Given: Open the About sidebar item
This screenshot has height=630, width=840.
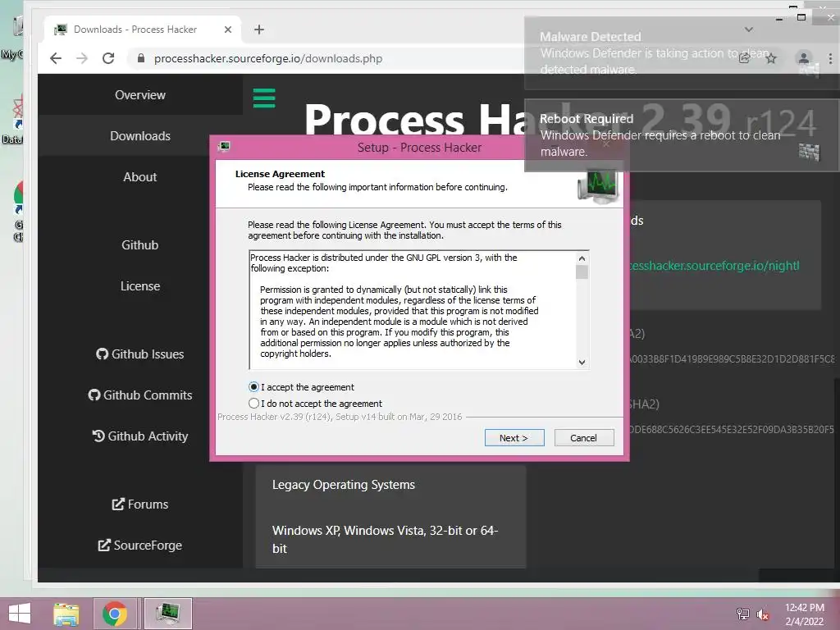Looking at the screenshot, I should (139, 177).
